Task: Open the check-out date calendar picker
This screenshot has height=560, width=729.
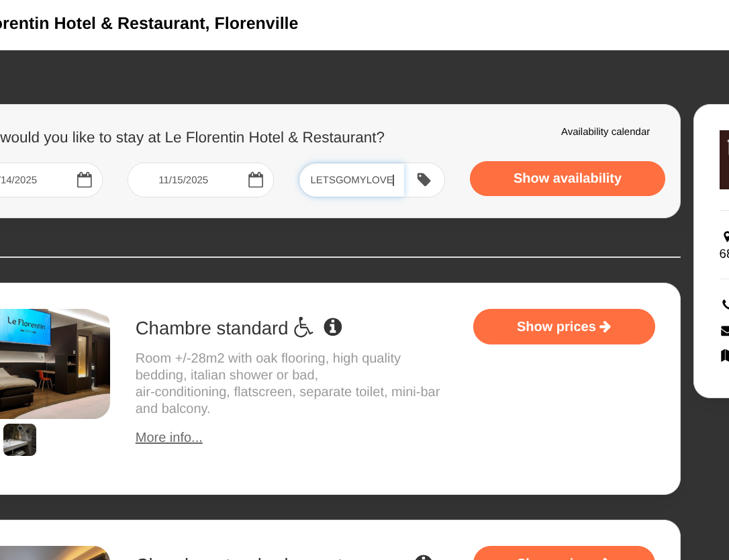Action: [256, 180]
